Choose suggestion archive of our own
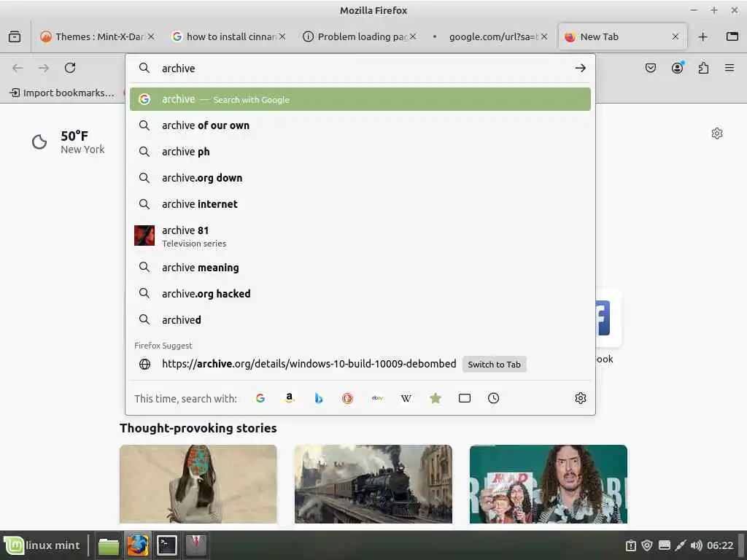 tap(360, 125)
